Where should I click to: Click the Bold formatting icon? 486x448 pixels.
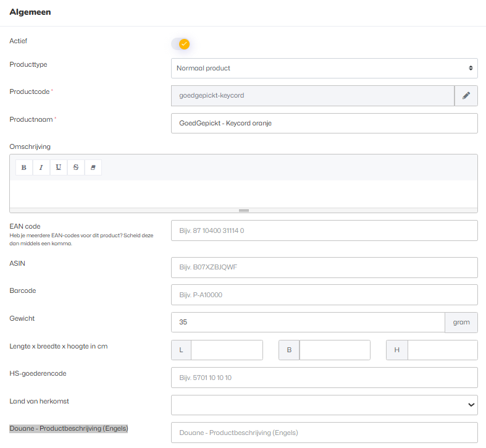pyautogui.click(x=24, y=167)
